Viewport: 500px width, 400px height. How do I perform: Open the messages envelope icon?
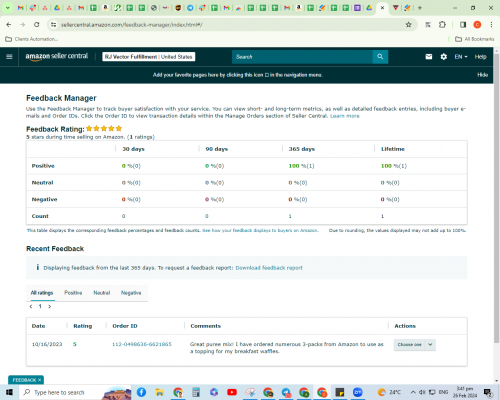coord(429,57)
